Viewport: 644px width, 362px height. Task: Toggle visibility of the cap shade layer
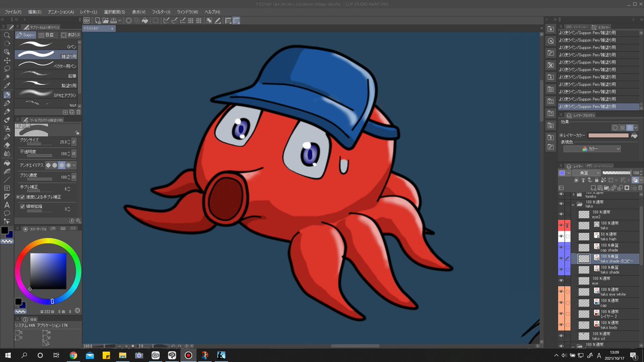point(561,248)
